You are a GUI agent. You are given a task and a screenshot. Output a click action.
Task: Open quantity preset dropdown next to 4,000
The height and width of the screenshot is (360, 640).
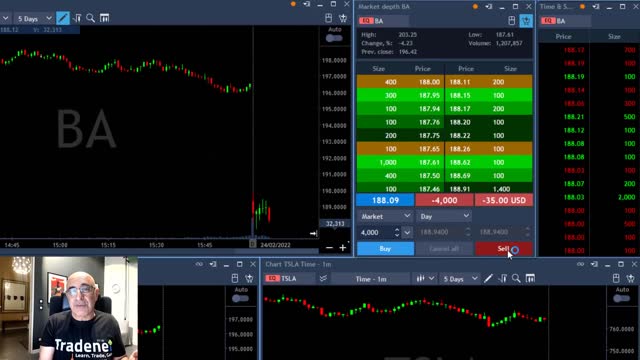pos(407,232)
